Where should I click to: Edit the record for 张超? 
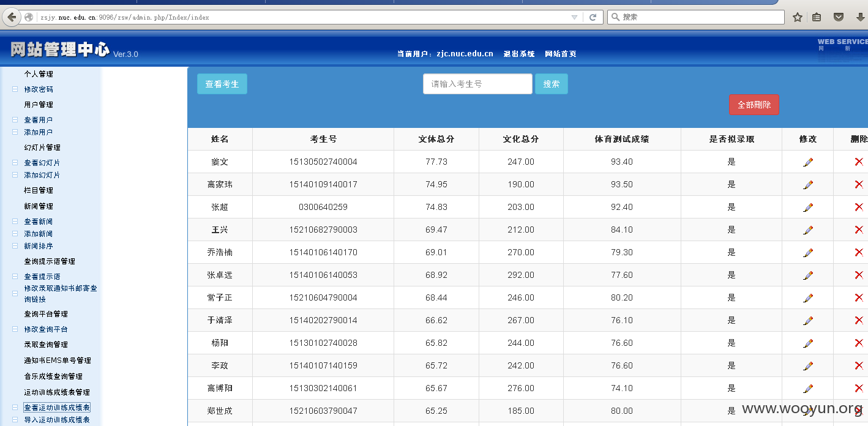coord(808,207)
